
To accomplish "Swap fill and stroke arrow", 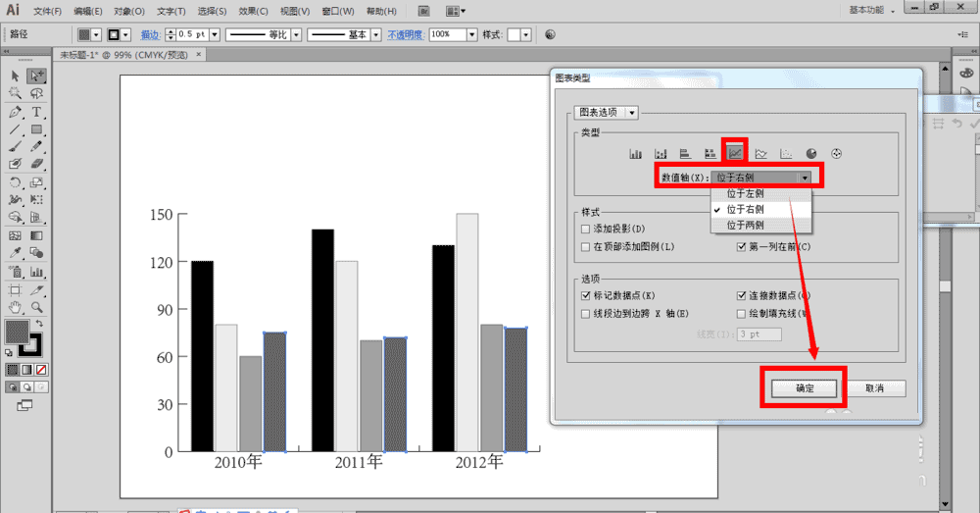I will point(39,324).
